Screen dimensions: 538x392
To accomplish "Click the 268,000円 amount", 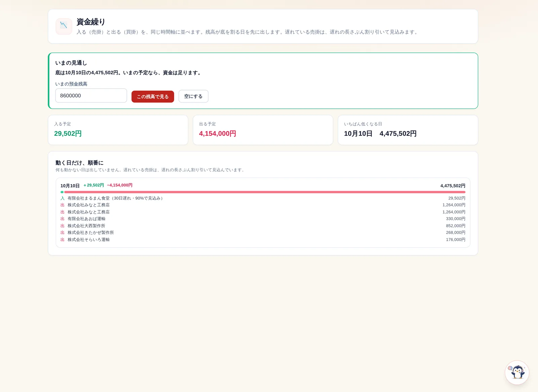I will tap(456, 232).
